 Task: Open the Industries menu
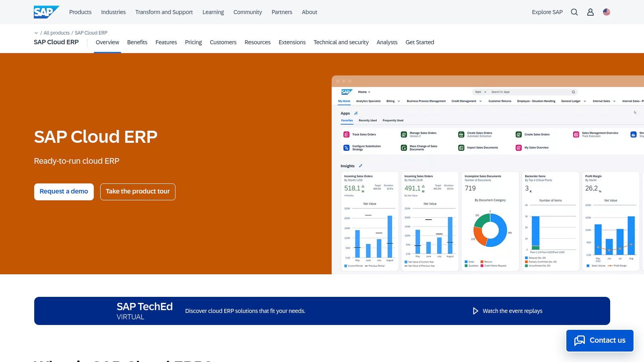click(113, 12)
